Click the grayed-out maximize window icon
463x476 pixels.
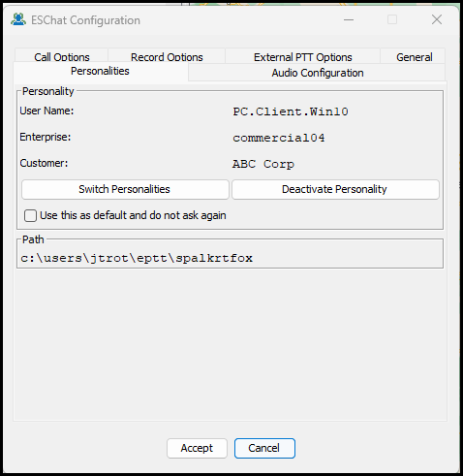[392, 19]
